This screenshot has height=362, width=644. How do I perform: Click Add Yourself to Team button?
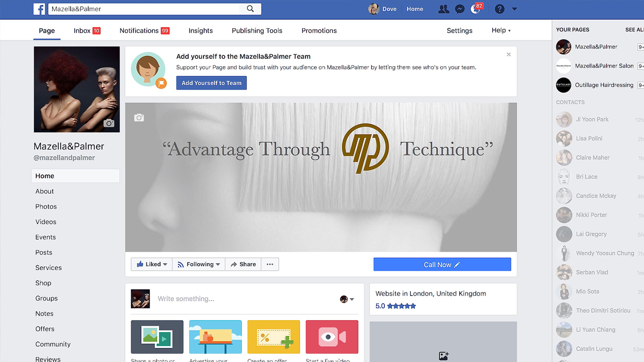click(211, 83)
